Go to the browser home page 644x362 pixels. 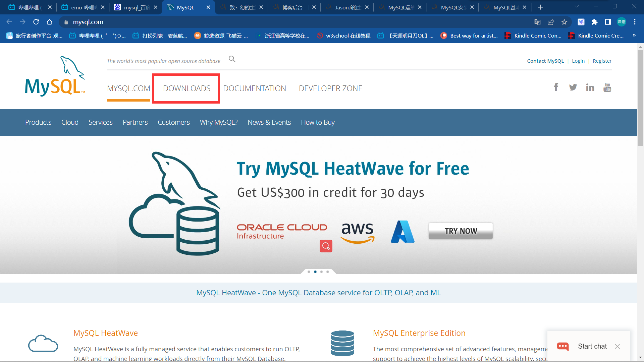point(49,22)
